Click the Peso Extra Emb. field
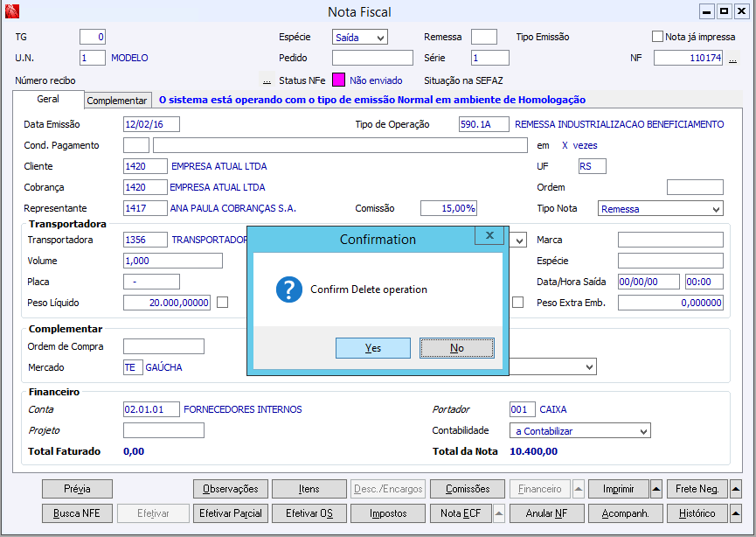Viewport: 756px width, 537px height. click(x=670, y=303)
